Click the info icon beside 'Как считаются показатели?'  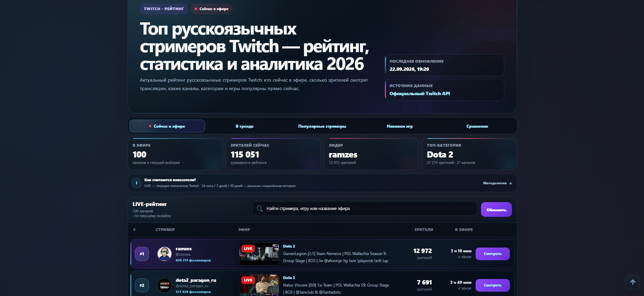[136, 183]
